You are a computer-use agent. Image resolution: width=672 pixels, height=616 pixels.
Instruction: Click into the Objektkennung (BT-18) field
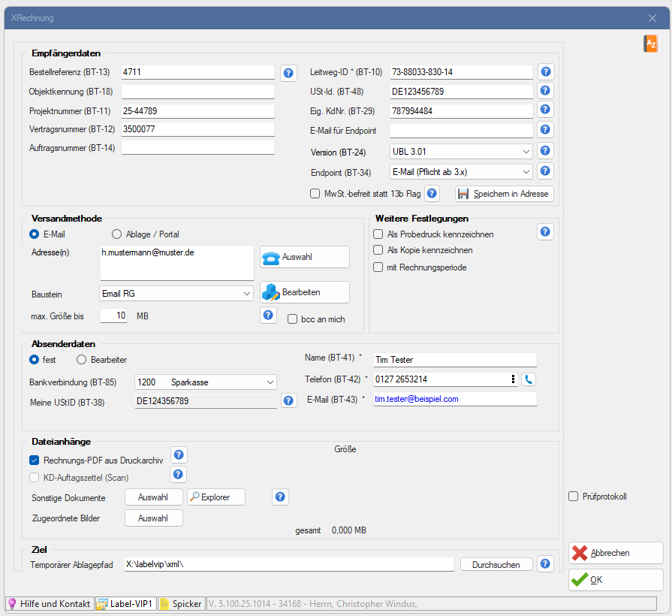[x=198, y=92]
